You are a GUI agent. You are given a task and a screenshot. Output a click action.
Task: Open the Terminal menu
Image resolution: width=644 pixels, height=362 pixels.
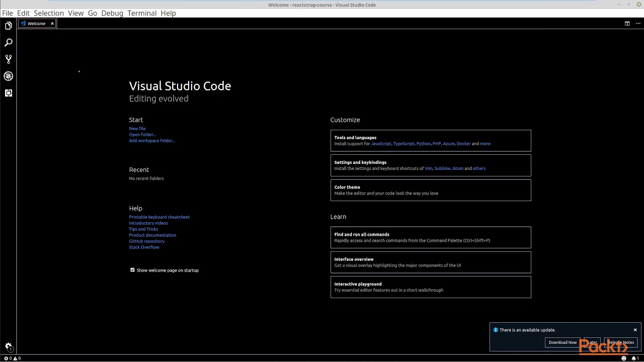(142, 13)
